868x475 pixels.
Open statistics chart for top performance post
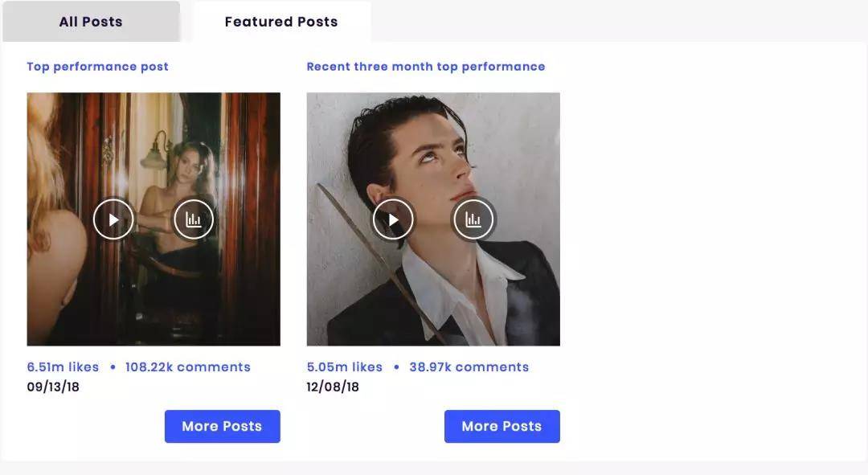[x=194, y=219]
